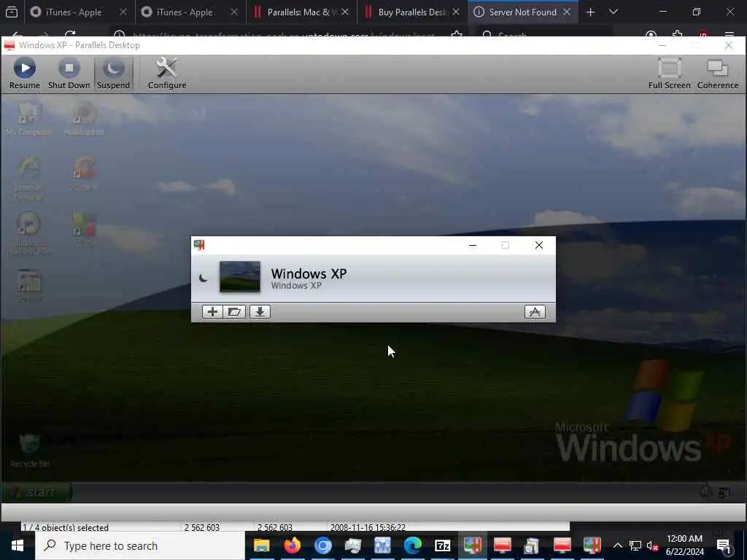Close the Parallels: Mac & Windows tab
This screenshot has height=560, width=747.
tap(345, 12)
